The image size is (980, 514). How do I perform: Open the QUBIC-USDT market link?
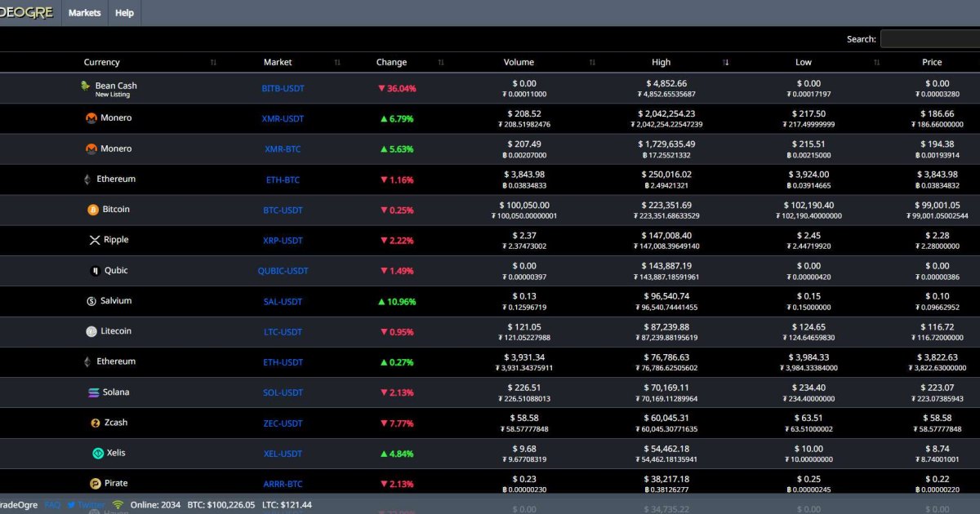[x=283, y=271]
